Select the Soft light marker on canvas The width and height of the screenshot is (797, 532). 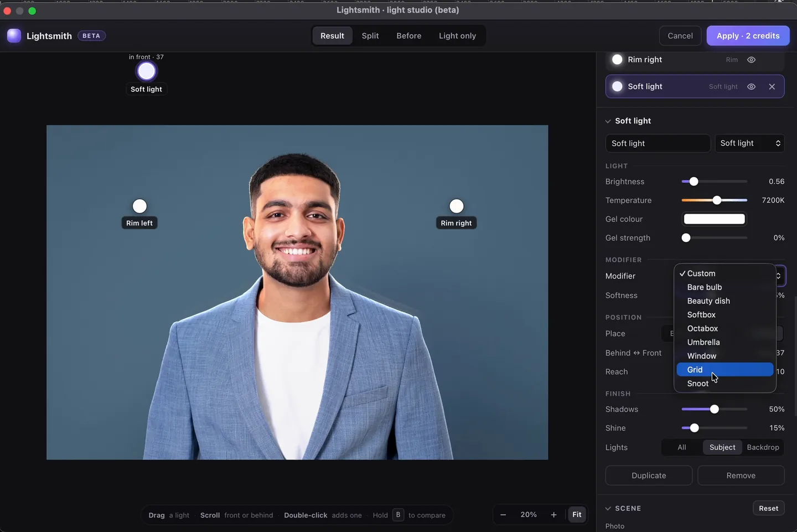pos(147,71)
